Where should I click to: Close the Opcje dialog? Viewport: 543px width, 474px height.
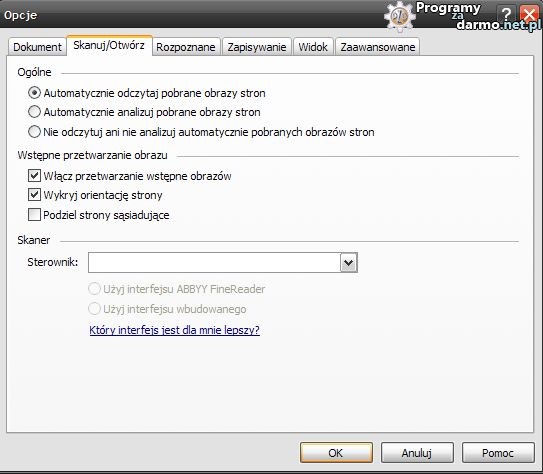click(x=529, y=15)
